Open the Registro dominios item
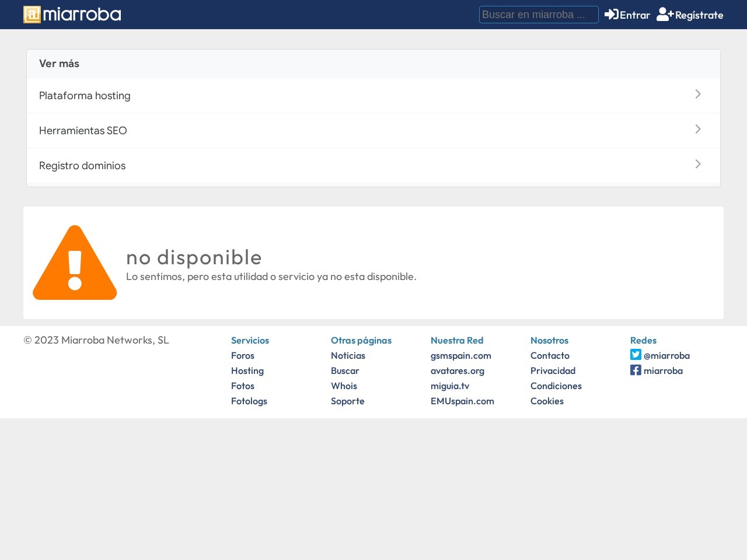The image size is (747, 560). pos(373,166)
